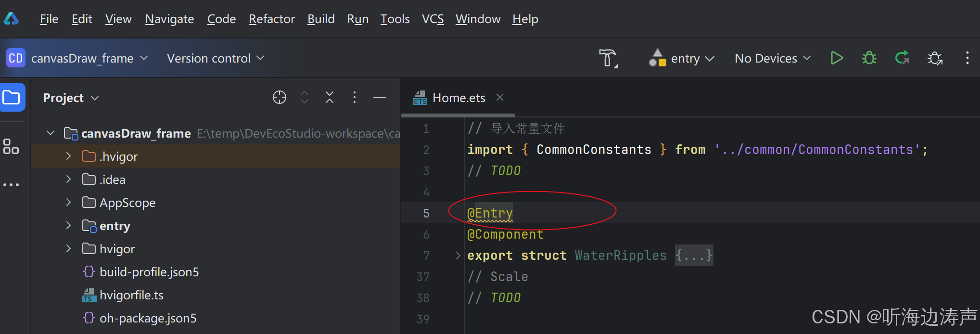Screen dimensions: 980x334
Task: Start debugging with the bug icon
Action: 869,58
